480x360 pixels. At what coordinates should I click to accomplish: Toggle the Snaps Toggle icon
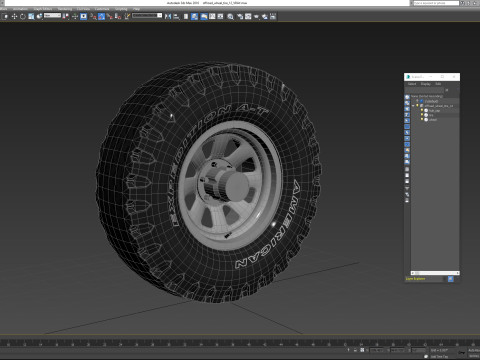[x=93, y=16]
